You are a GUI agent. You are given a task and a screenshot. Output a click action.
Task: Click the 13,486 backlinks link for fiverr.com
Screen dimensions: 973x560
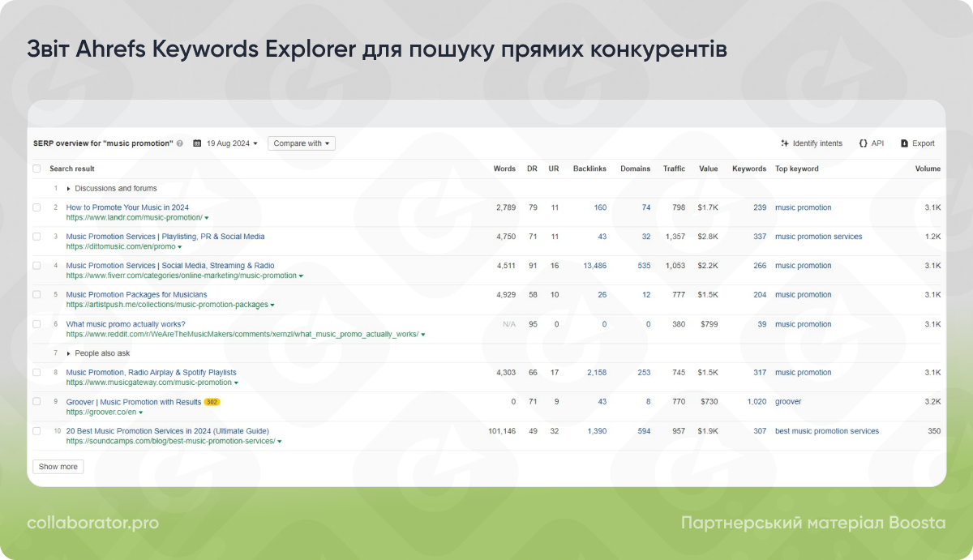click(x=596, y=265)
